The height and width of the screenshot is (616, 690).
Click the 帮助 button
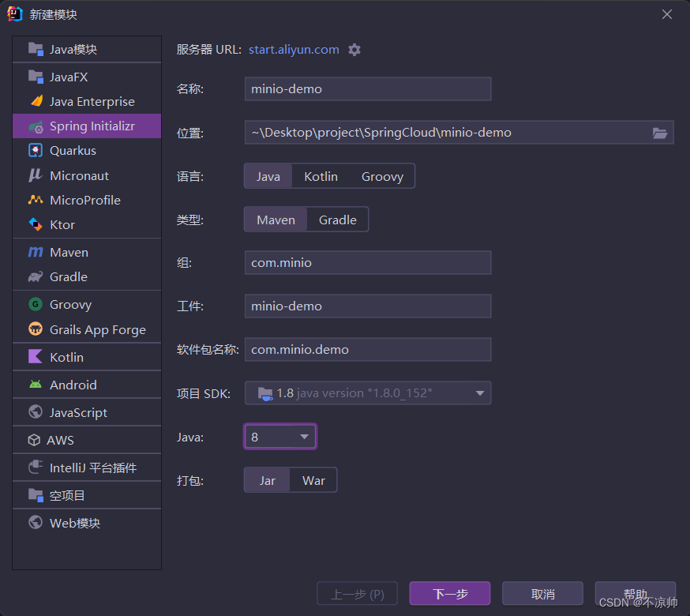(x=635, y=594)
